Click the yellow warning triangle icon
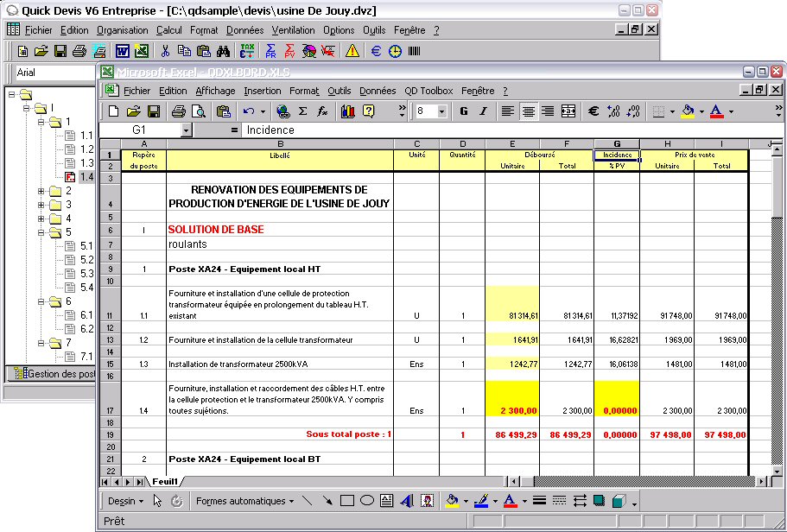787x532 pixels. tap(352, 51)
